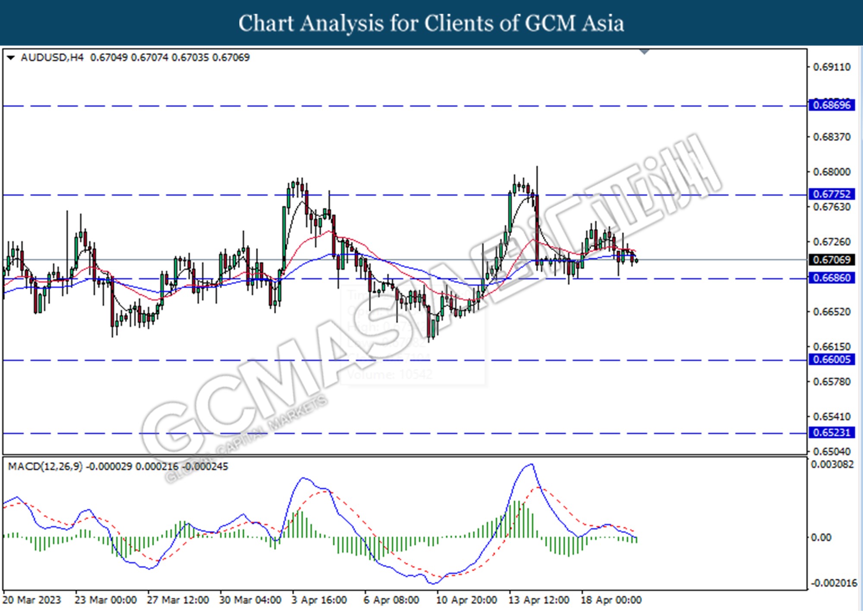The image size is (863, 616).
Task: Click the 0.68000 price axis value
Action: click(x=832, y=172)
